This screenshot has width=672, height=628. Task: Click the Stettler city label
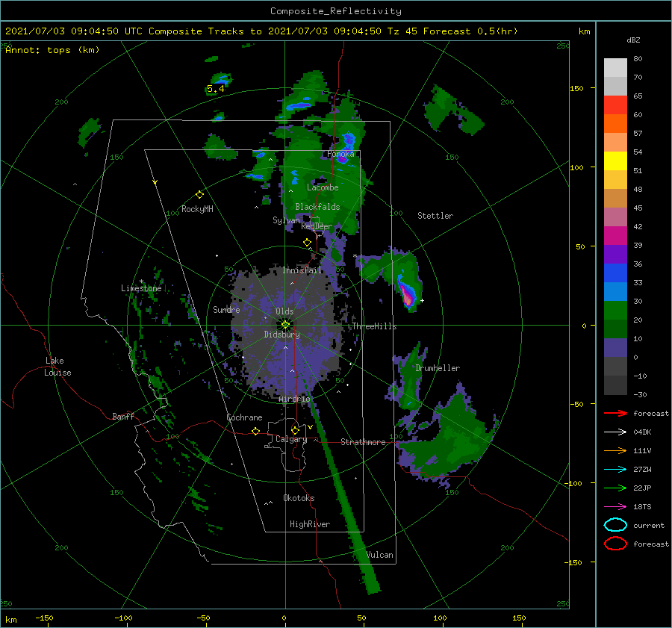[x=435, y=216]
